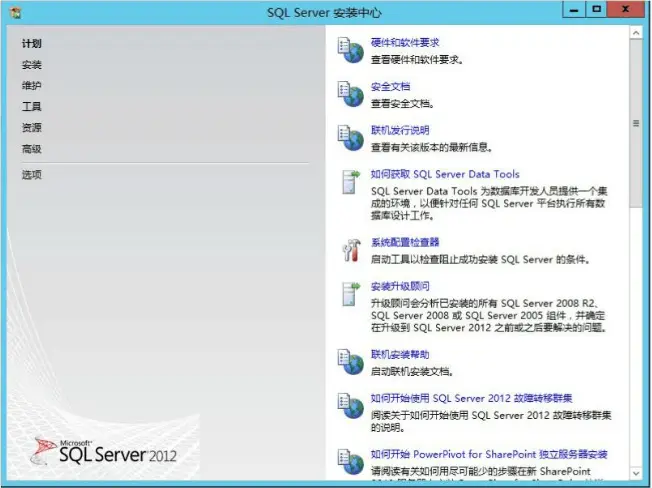This screenshot has height=488, width=652.
Task: Click description text 启动联机安装文档。
Action: (x=412, y=371)
